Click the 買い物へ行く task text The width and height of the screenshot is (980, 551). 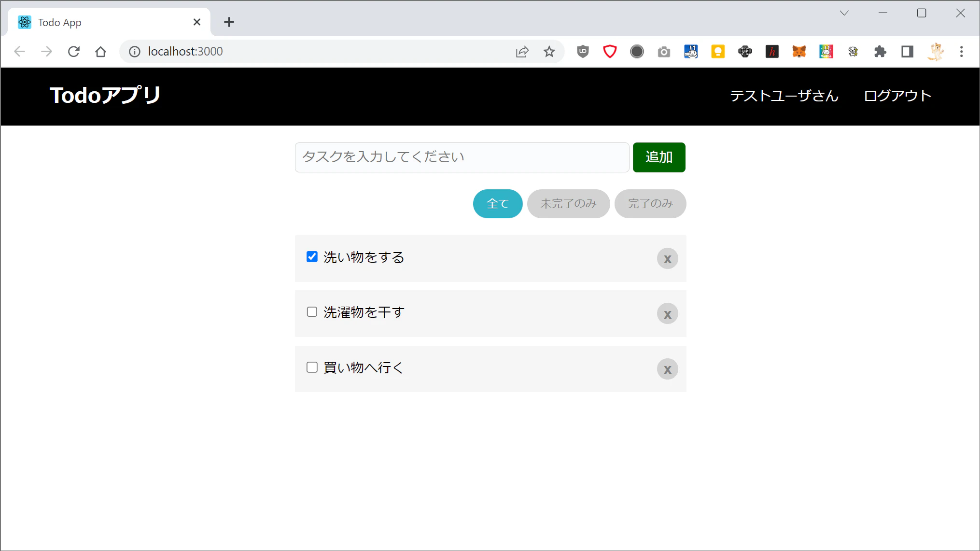tap(364, 368)
